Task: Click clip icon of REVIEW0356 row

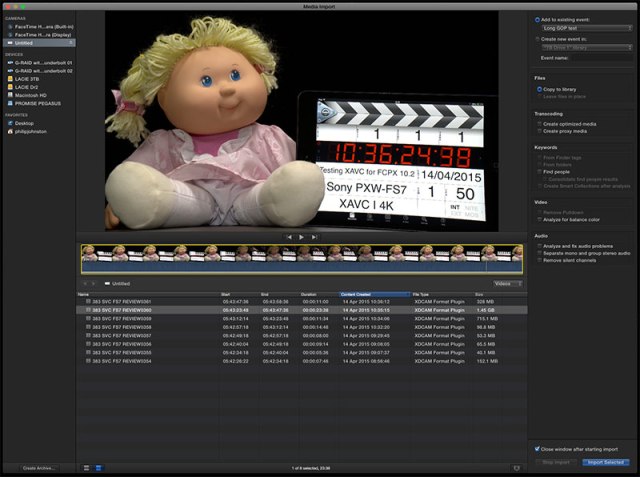Action: pos(88,344)
